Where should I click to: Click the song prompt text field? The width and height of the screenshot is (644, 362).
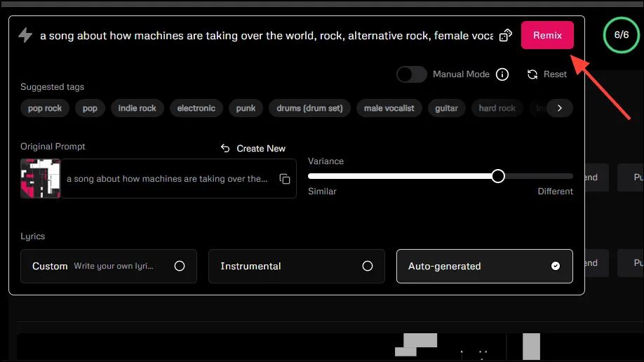[267, 35]
